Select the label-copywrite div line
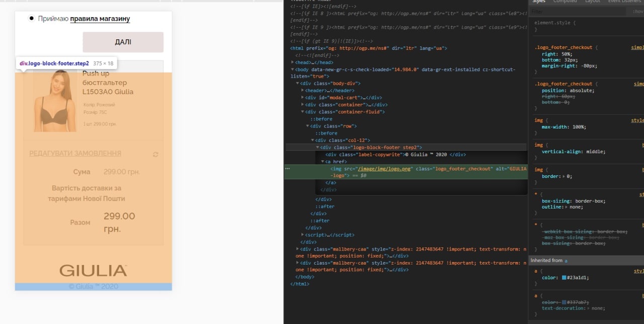 point(396,155)
